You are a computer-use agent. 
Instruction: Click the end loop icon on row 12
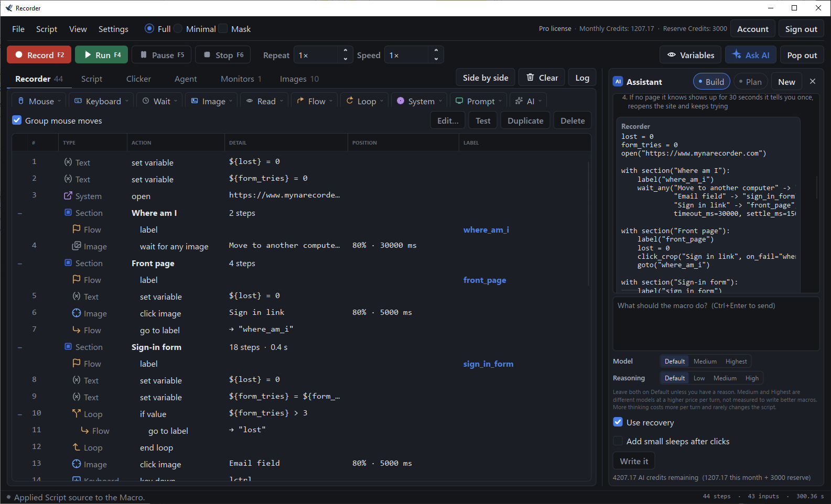[77, 447]
